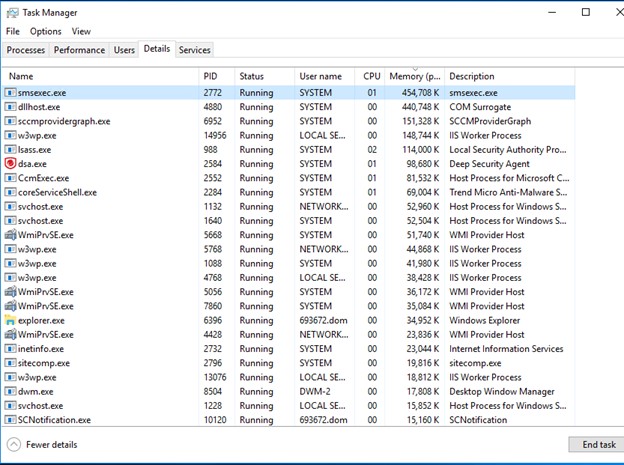Select the w3wp.exe name for PID 1088
The height and width of the screenshot is (465, 624).
37,264
